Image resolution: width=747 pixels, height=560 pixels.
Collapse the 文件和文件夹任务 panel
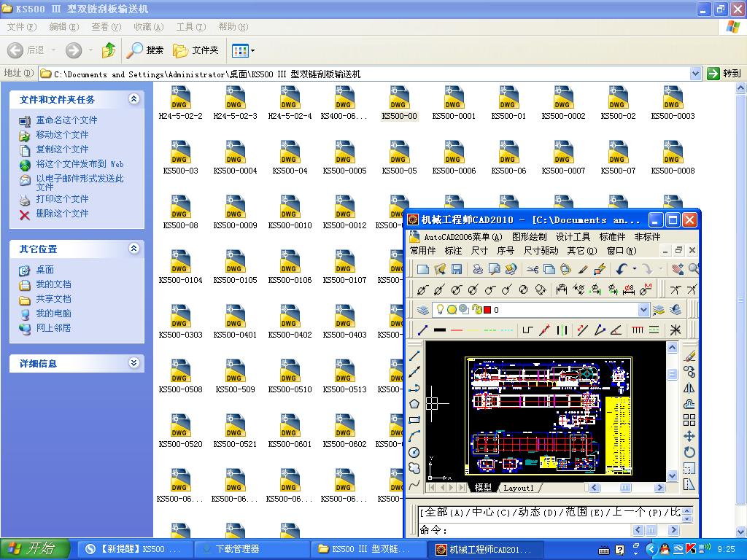tap(133, 99)
